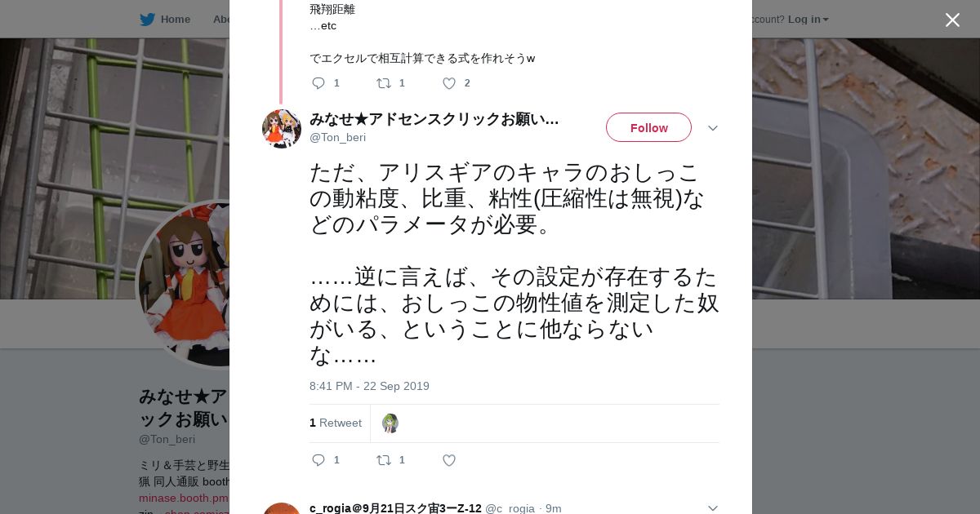Click the retweeter's small avatar
Screen dimensions: 980x514
pyautogui.click(x=390, y=423)
